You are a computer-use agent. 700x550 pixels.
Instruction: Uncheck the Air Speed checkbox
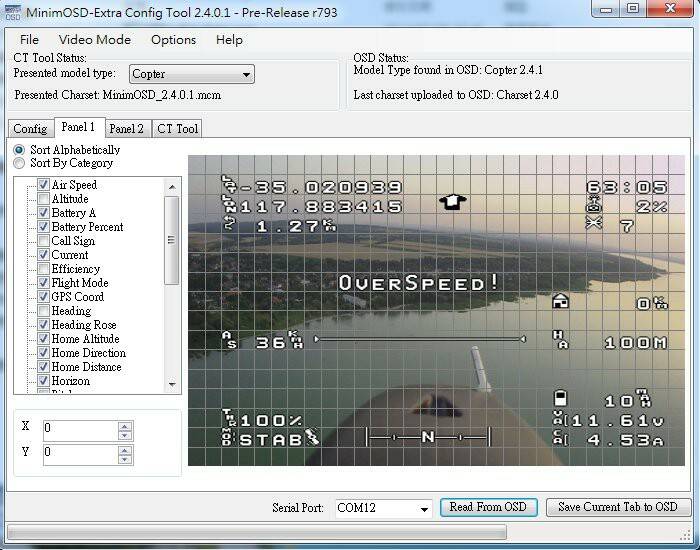click(43, 185)
